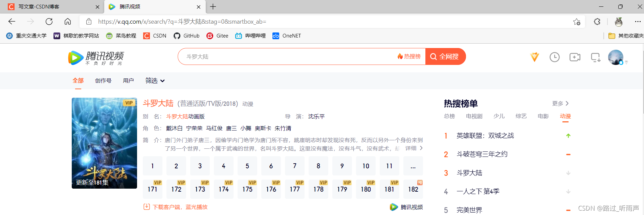Open 哔哩哔哩 bookmark

tap(250, 36)
